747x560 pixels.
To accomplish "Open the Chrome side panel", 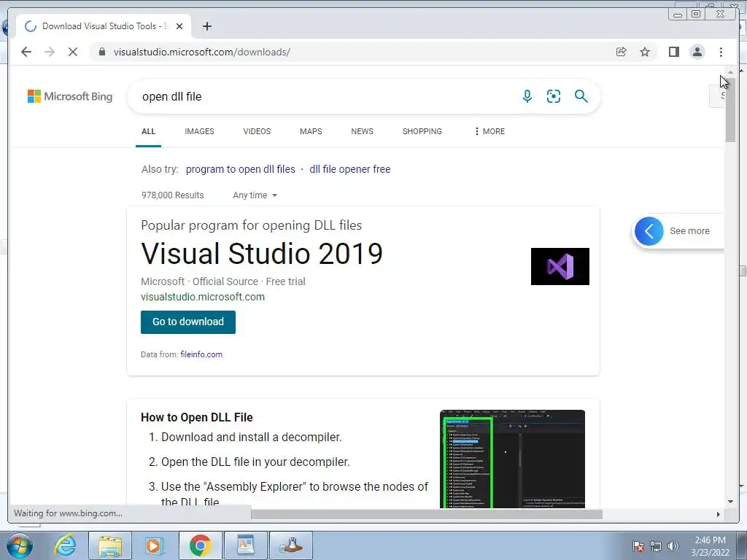I will coord(673,52).
